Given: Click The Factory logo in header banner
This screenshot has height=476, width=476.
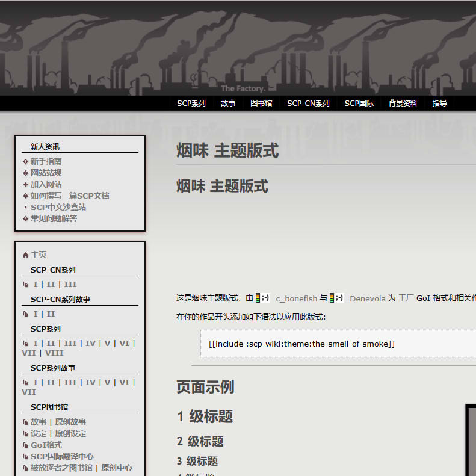Looking at the screenshot, I should 243,88.
